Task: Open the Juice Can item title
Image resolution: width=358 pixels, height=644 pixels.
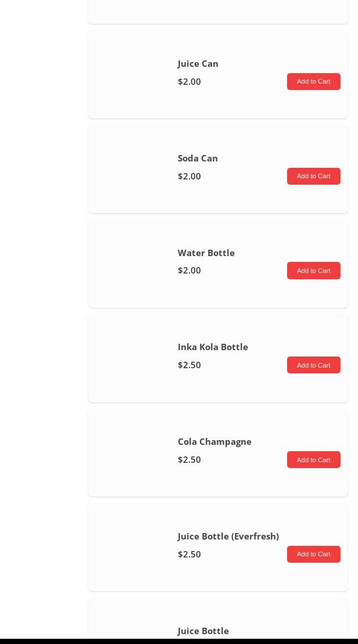Action: tap(198, 64)
